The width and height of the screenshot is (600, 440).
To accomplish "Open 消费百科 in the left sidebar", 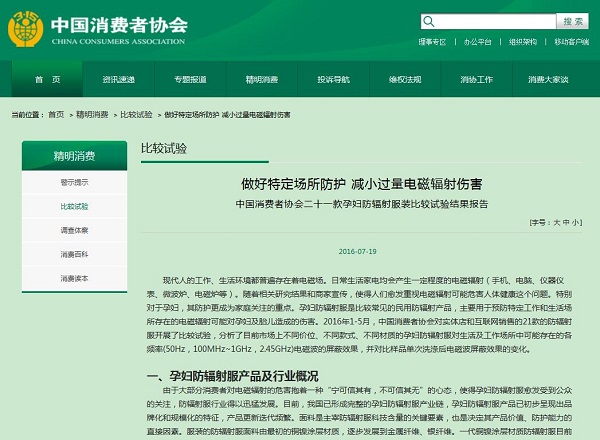I will pos(74,254).
